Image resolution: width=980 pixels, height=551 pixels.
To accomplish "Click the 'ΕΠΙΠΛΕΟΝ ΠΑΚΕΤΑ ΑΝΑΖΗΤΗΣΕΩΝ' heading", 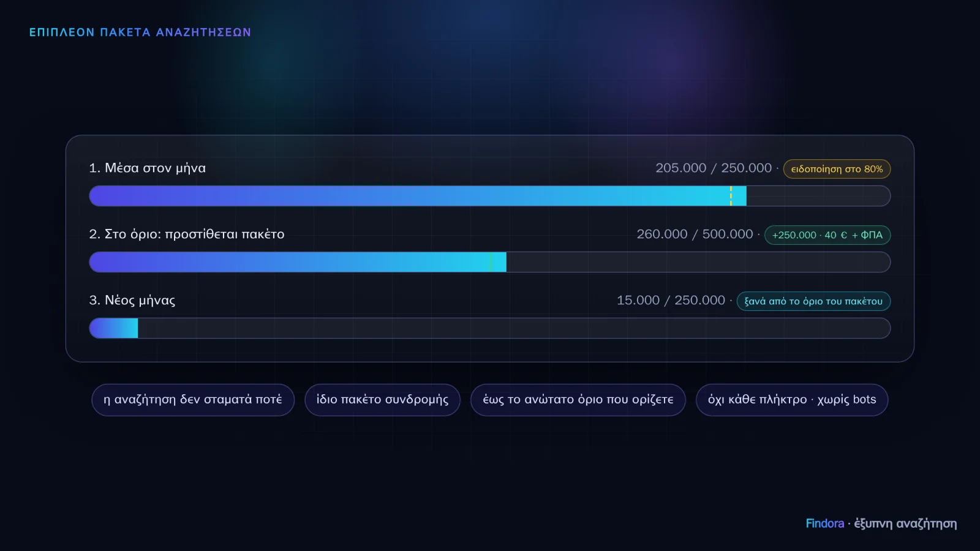I will click(140, 32).
